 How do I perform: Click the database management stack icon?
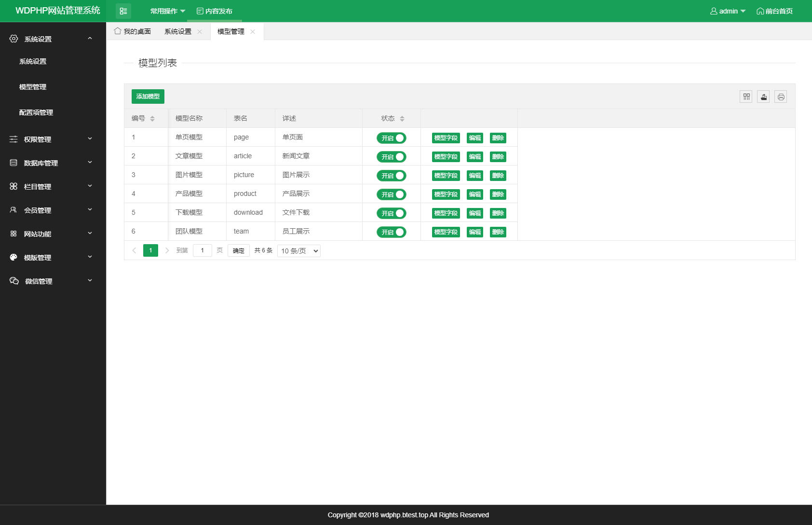tap(14, 163)
